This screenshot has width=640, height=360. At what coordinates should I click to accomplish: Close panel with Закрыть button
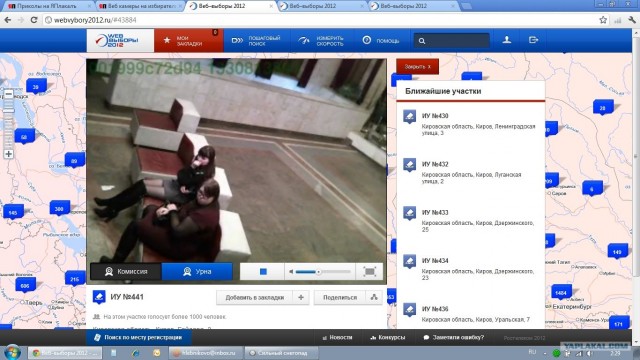(418, 67)
